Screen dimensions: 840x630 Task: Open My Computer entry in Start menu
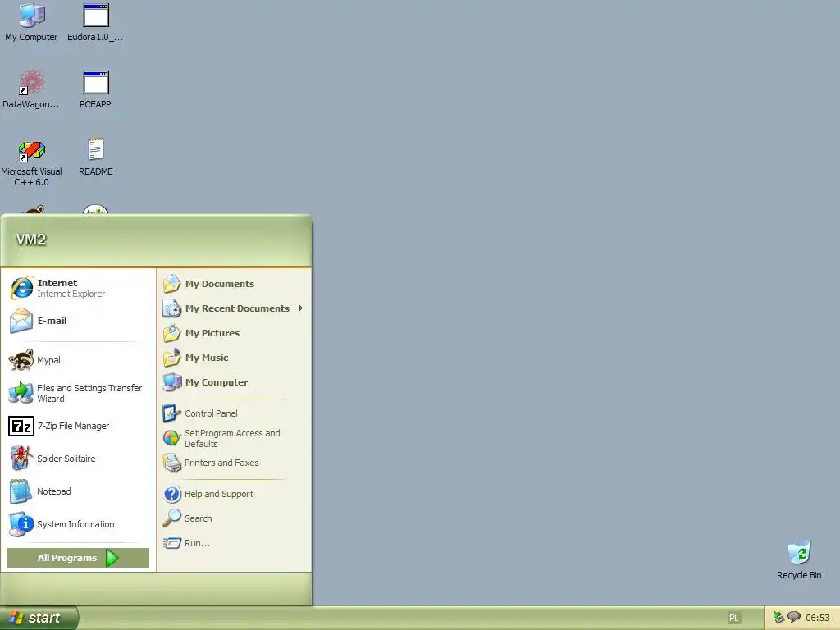point(217,382)
